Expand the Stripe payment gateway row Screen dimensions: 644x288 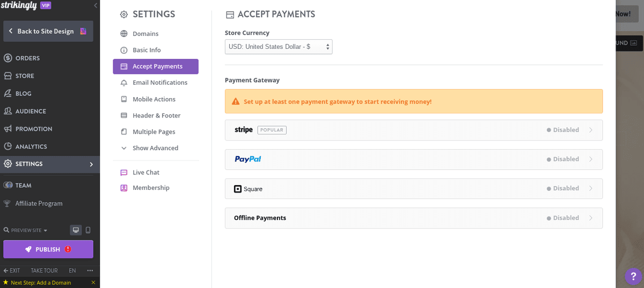[x=413, y=130]
